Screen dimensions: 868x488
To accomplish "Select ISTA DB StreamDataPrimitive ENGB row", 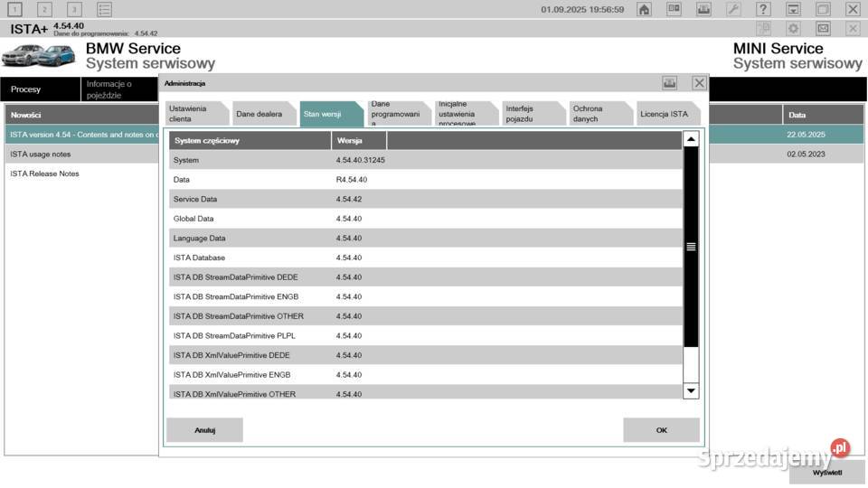I will (425, 296).
